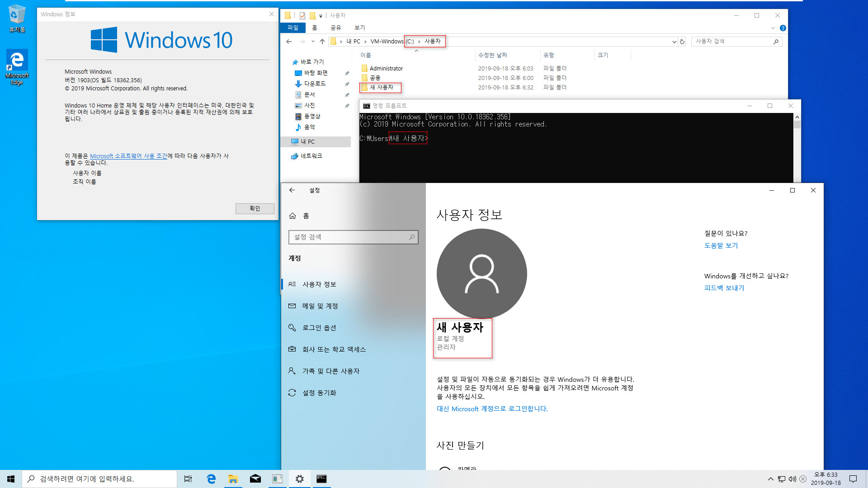Select 사용자 정보 in Settings sidebar
868x488 pixels.
point(354,284)
